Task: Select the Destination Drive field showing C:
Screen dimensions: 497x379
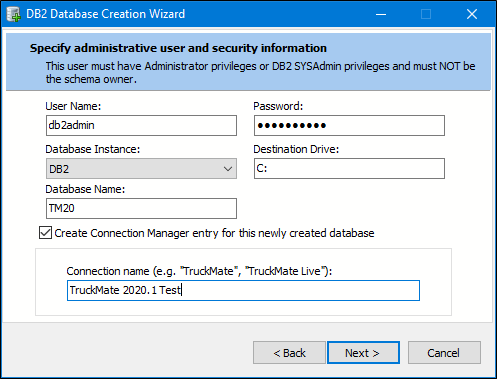Action: pos(349,168)
